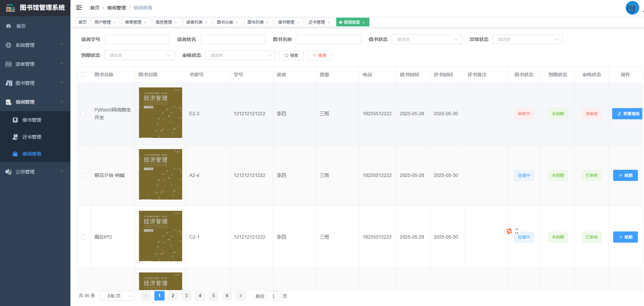Click the 同意借阅 approve button

pyautogui.click(x=627, y=114)
